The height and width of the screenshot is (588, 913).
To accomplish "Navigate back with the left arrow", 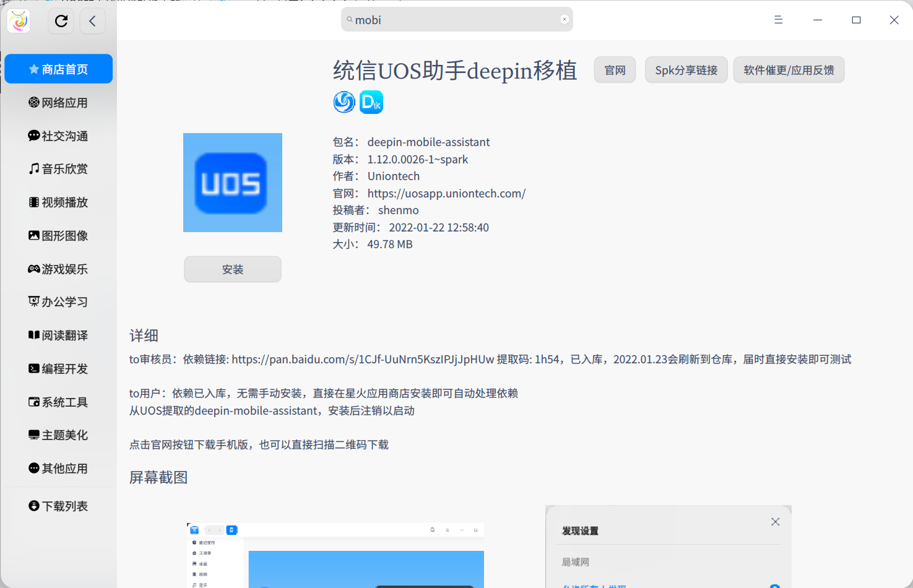I will tap(92, 20).
